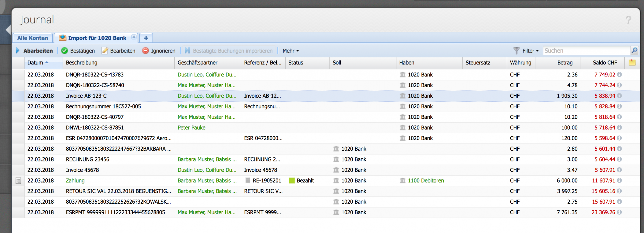Click the help question mark icon
Image resolution: width=644 pixels, height=233 pixels.
click(x=628, y=20)
